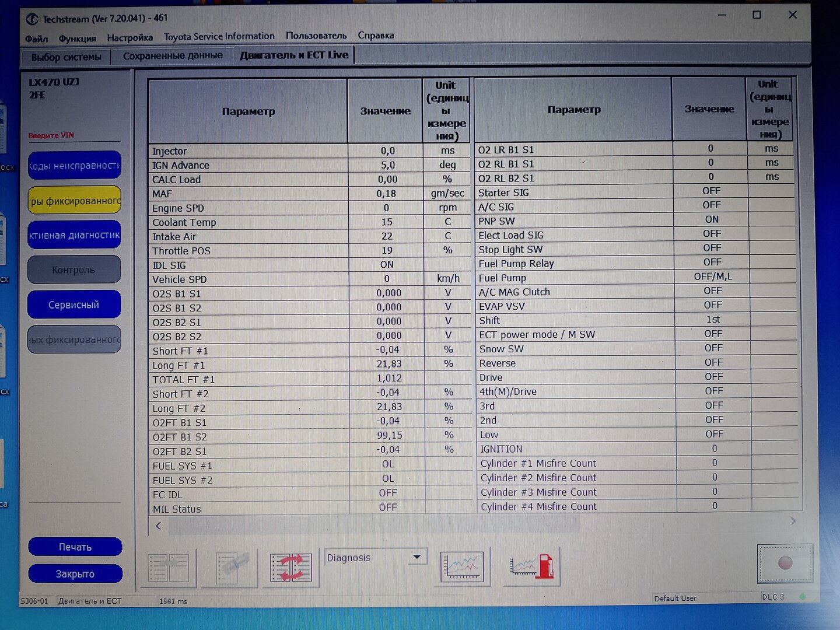Click the grayed-out document icon in bottom toolbar
This screenshot has width=840, height=630.
coord(230,568)
